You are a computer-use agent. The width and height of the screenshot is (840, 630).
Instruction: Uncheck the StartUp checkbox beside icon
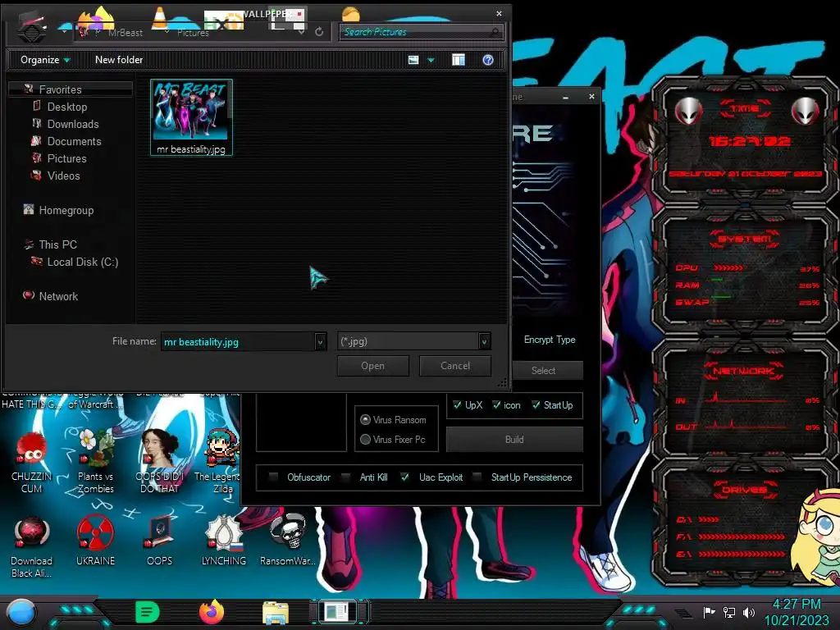[x=536, y=405]
